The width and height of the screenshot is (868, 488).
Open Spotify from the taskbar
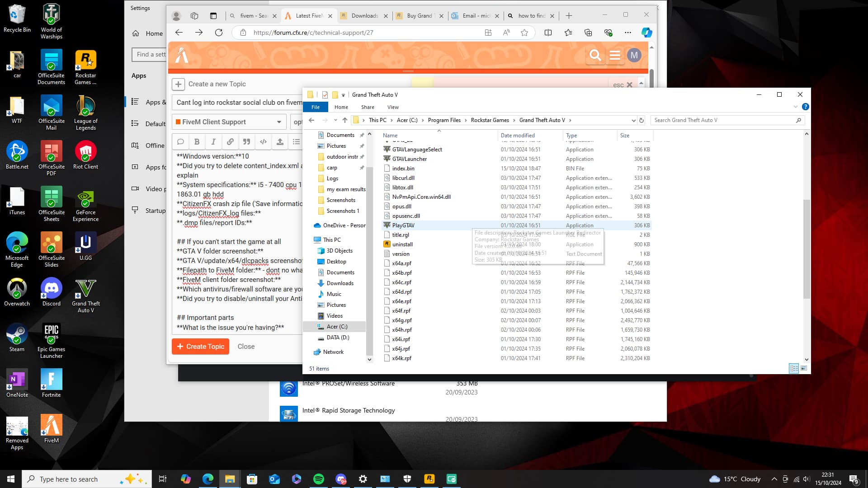point(319,479)
